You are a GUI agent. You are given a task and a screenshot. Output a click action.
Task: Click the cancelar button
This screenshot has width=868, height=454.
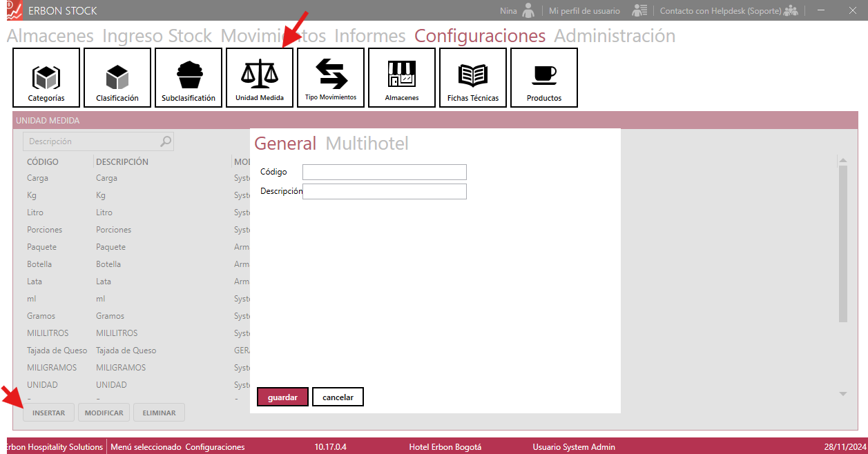pos(338,397)
